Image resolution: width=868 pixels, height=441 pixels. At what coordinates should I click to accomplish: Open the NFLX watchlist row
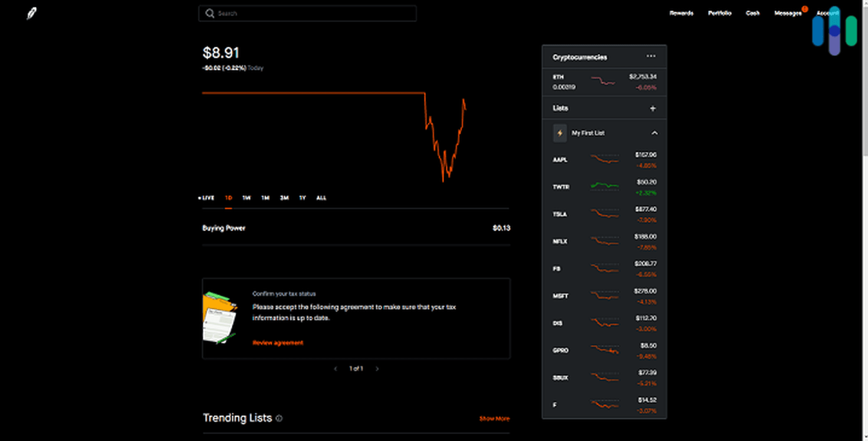click(604, 242)
